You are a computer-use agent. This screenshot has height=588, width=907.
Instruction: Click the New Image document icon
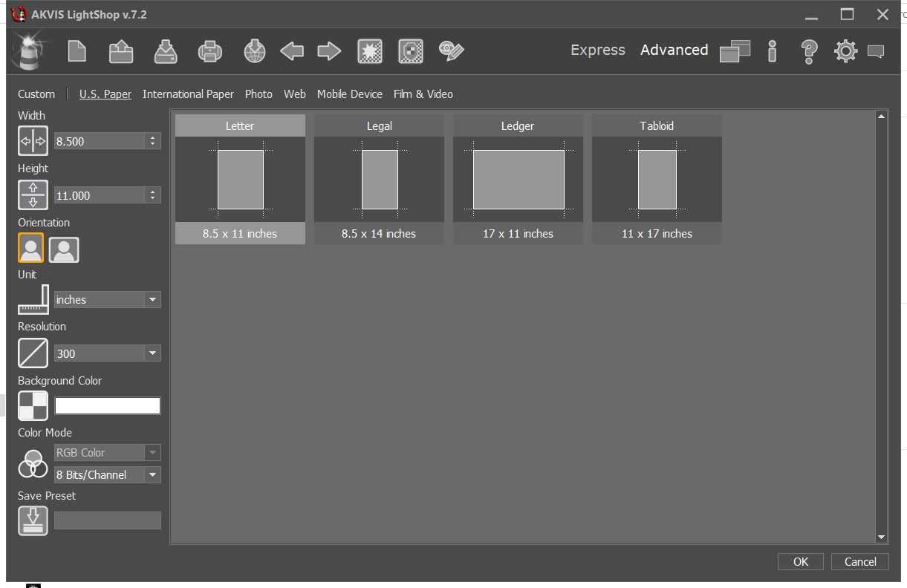pyautogui.click(x=77, y=50)
